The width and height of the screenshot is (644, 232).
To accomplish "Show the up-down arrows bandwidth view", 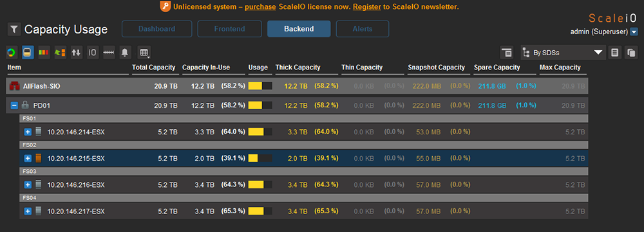I will pos(77,53).
